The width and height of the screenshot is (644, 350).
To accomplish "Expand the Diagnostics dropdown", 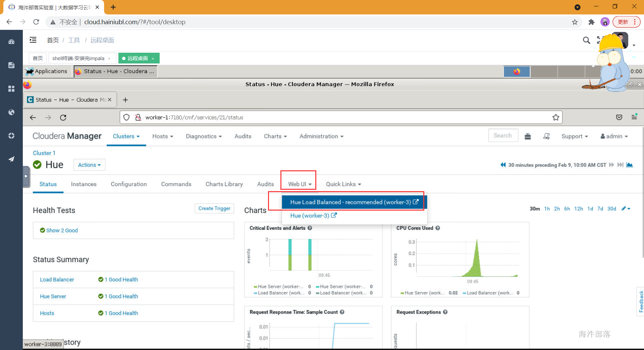I will pos(204,136).
